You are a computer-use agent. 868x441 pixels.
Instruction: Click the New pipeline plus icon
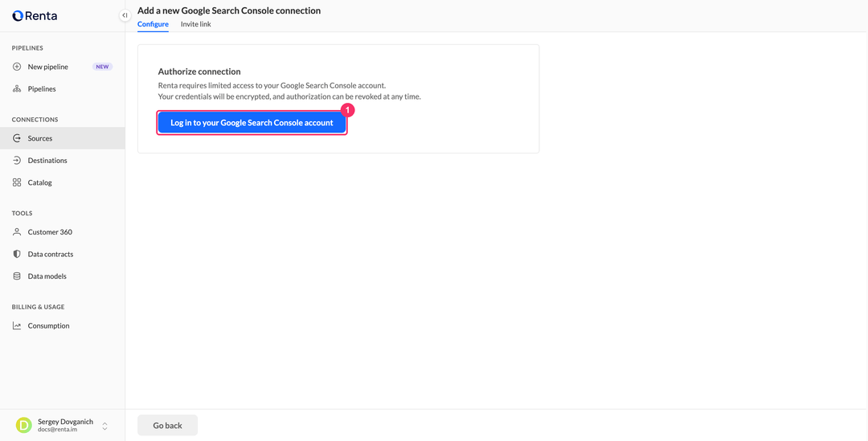pos(17,67)
